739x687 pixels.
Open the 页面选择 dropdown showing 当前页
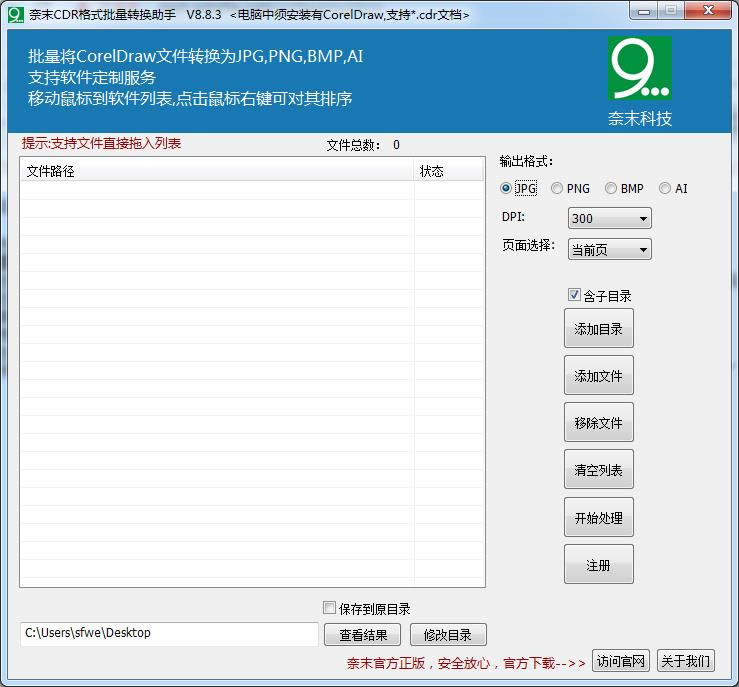[609, 249]
